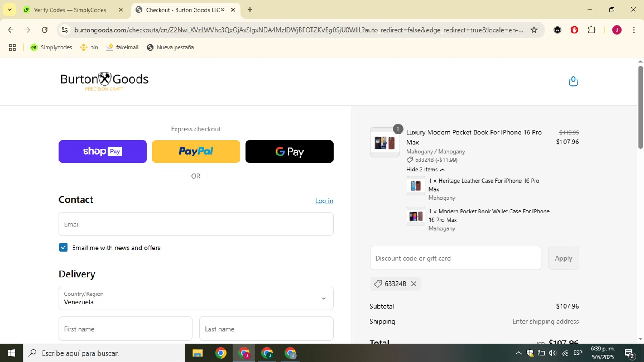Click into the Email field
This screenshot has width=644, height=362.
(196, 224)
